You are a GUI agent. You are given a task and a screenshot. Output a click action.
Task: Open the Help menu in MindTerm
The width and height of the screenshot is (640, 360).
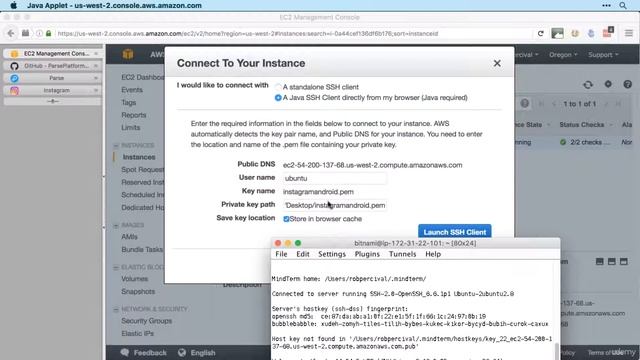(433, 254)
